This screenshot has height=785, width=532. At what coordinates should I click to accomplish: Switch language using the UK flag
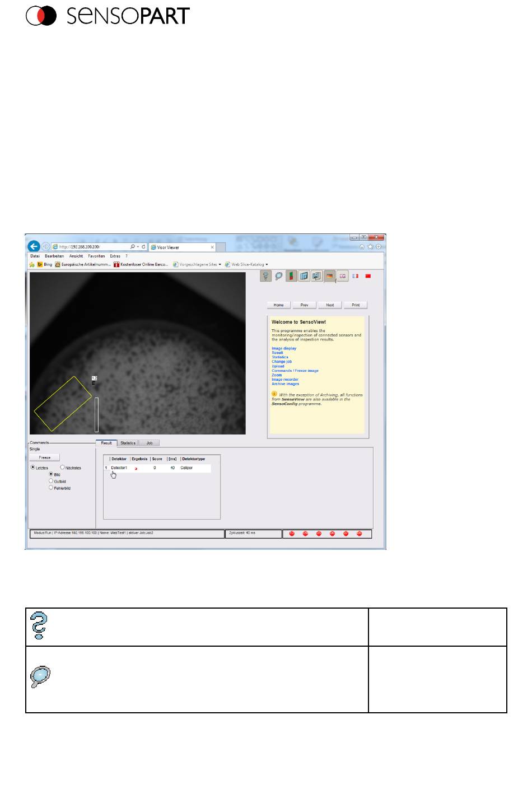[343, 276]
